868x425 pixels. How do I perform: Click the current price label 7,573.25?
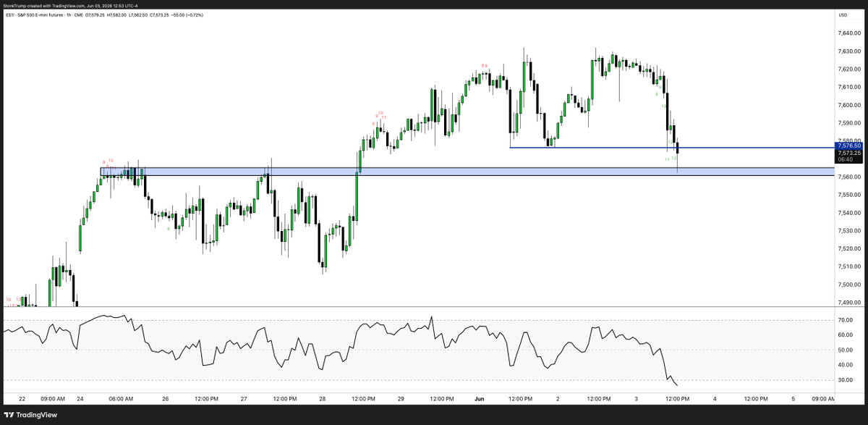click(849, 153)
